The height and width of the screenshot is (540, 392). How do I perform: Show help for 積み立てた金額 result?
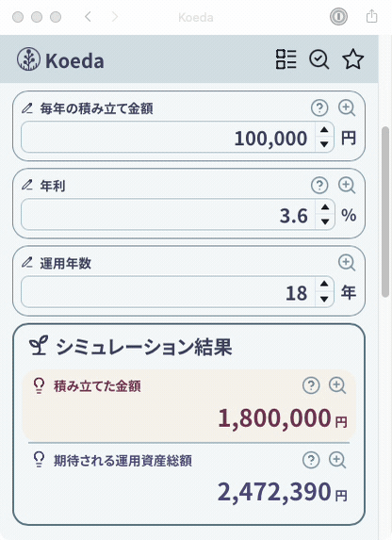(311, 385)
